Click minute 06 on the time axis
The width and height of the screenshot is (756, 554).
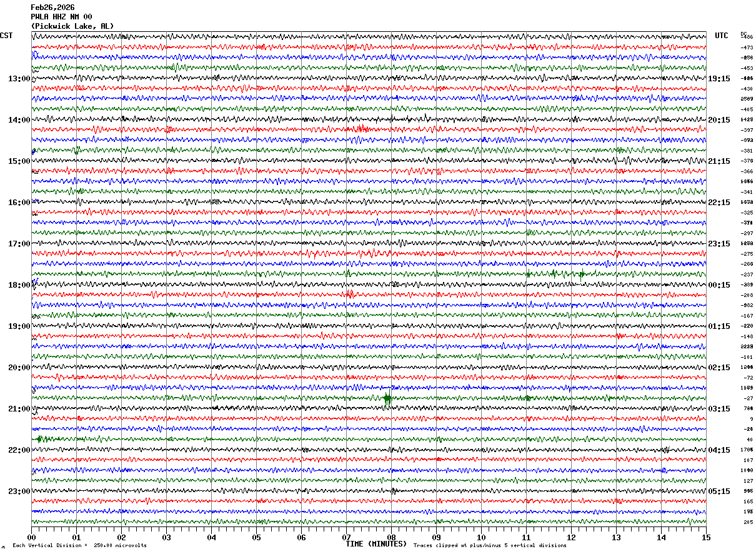coord(301,537)
